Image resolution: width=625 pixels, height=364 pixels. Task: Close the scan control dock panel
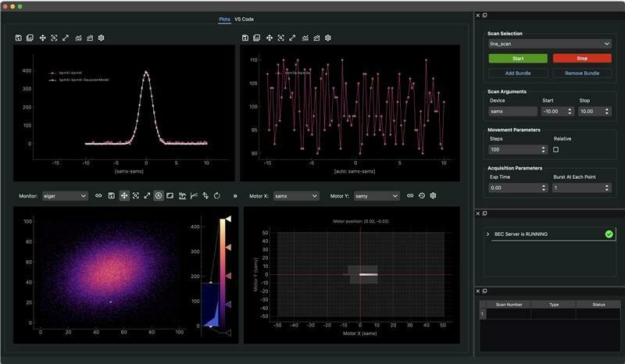click(478, 15)
